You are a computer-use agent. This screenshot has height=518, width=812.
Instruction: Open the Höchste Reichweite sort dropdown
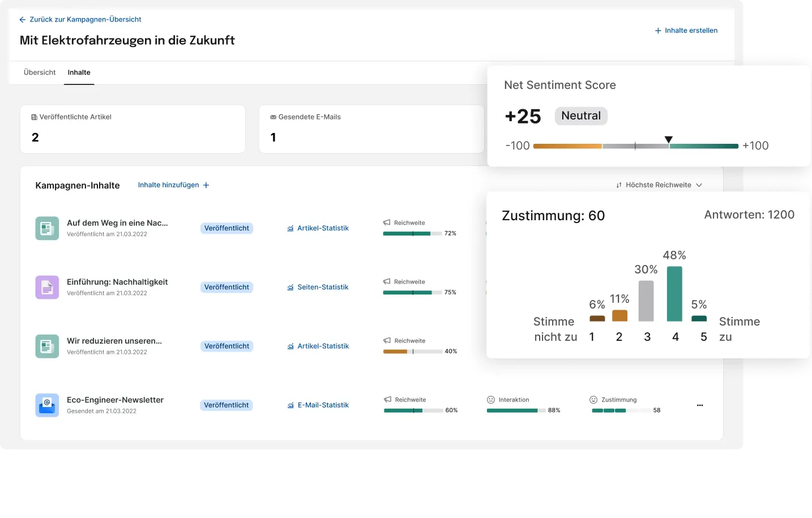click(x=659, y=185)
